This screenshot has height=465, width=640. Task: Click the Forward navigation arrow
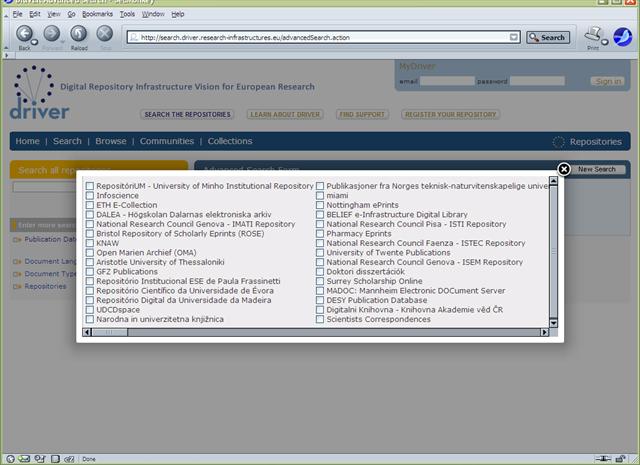coord(51,33)
